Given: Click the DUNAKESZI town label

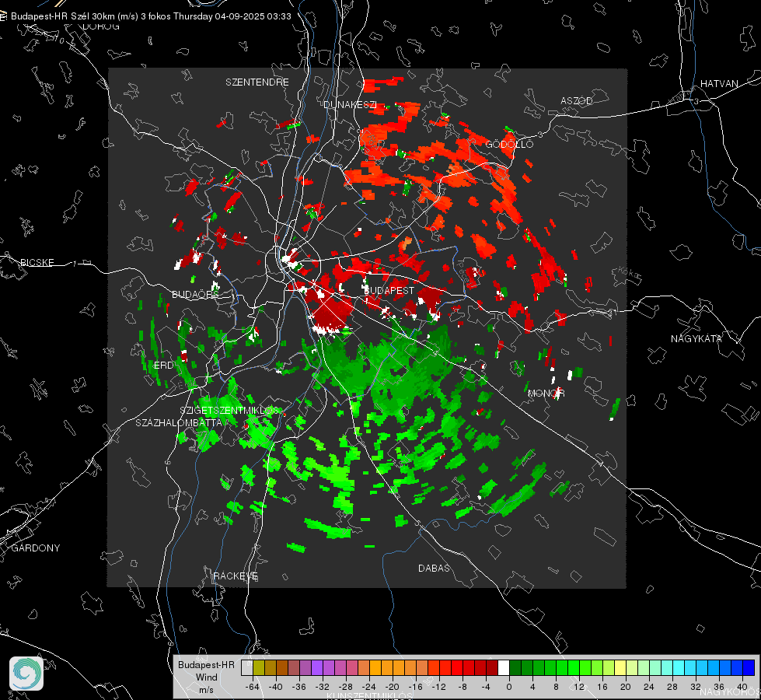Looking at the screenshot, I should point(350,104).
